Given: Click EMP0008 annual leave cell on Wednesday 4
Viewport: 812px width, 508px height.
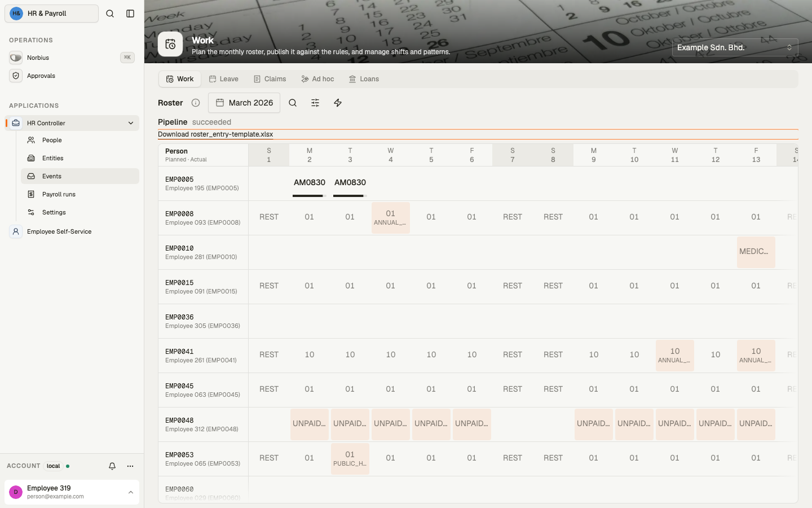Looking at the screenshot, I should pyautogui.click(x=391, y=217).
